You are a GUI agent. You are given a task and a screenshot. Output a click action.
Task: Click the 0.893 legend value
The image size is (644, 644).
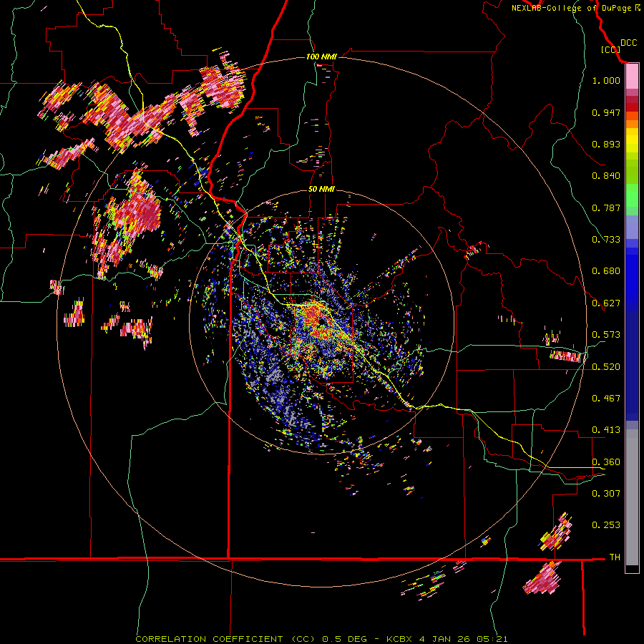(606, 144)
